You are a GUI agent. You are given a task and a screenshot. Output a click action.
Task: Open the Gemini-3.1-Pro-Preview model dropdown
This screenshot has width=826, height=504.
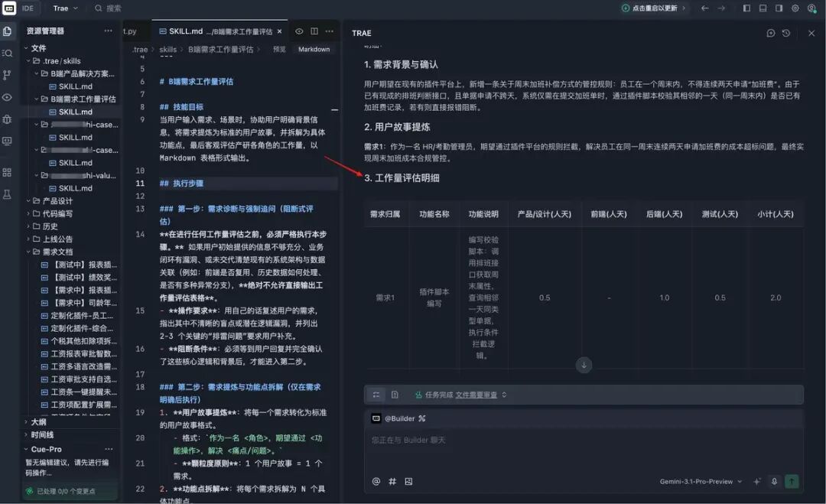coord(701,482)
